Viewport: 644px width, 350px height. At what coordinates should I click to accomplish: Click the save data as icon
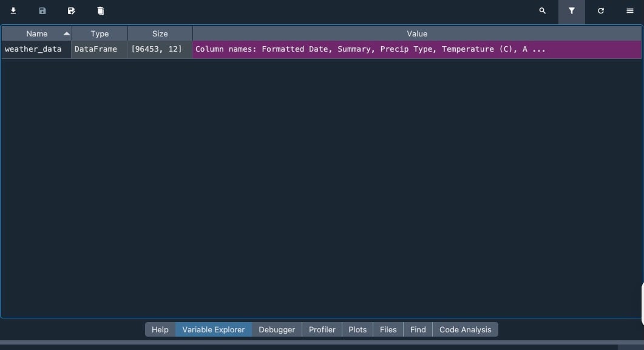point(71,11)
